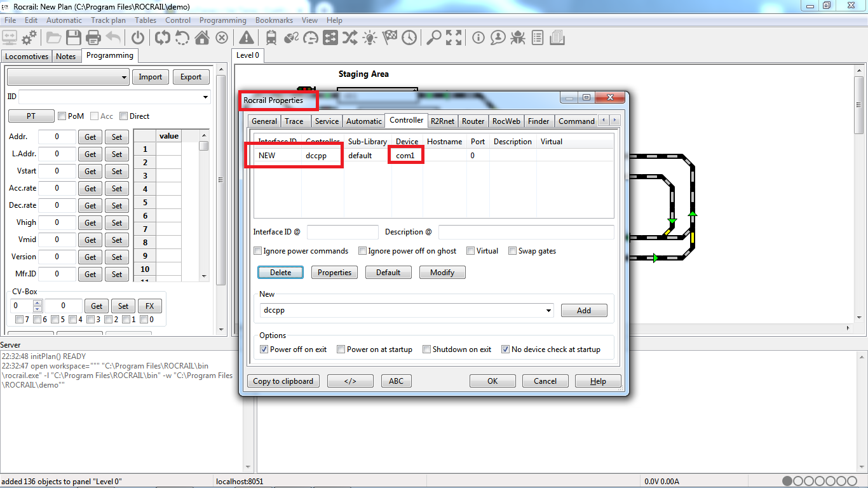Open the IID dropdown in Programming panel
The height and width of the screenshot is (488, 868).
pyautogui.click(x=205, y=97)
